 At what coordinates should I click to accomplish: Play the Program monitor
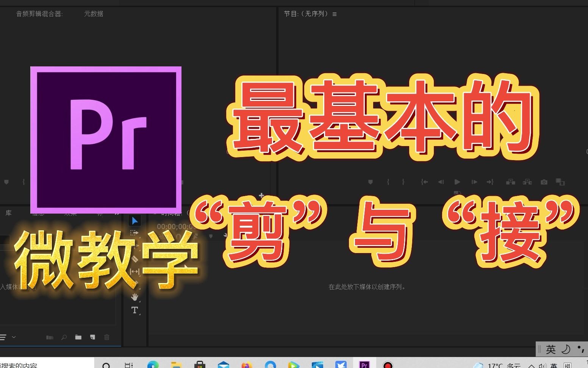pos(457,182)
